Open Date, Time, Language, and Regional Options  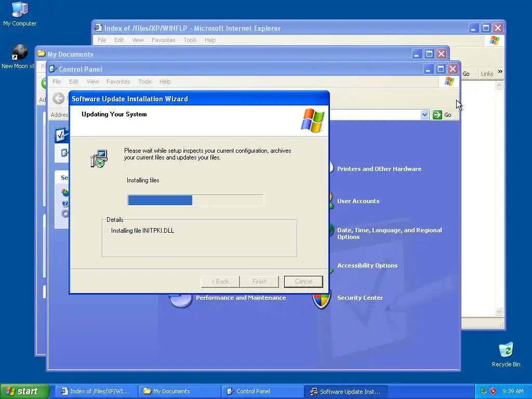[x=390, y=233]
